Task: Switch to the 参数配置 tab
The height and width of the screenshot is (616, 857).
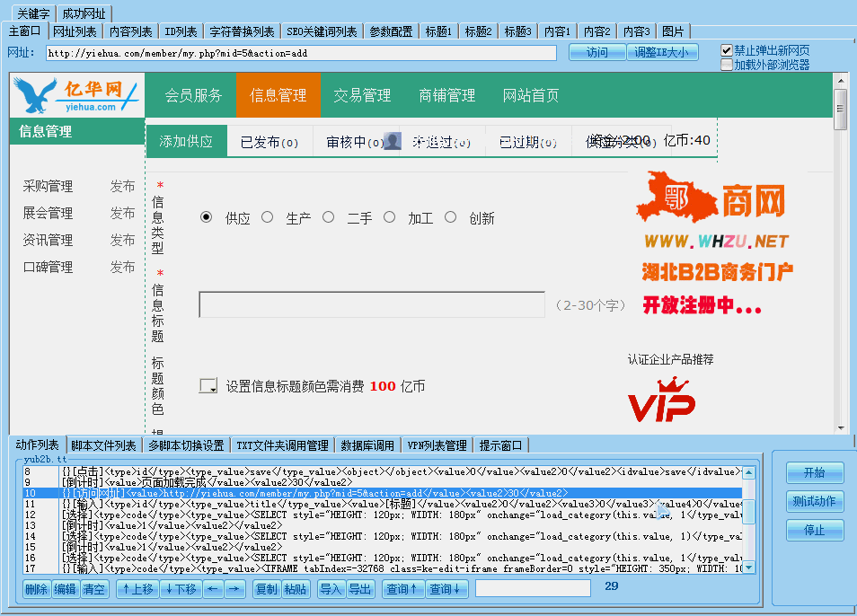Action: pos(391,31)
